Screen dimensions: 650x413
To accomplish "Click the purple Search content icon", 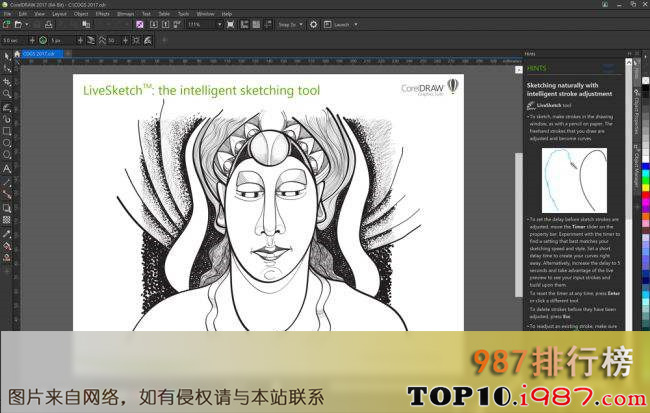I will point(140,24).
